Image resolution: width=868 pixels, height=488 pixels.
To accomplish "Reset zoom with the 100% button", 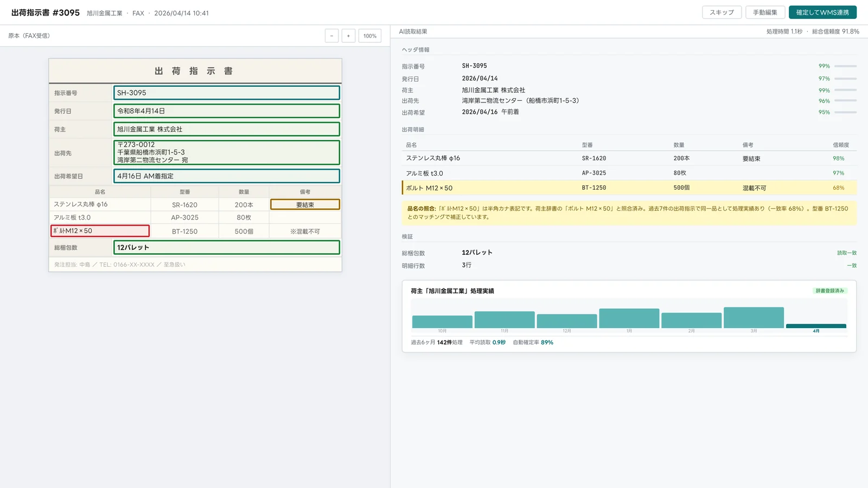I will (370, 36).
